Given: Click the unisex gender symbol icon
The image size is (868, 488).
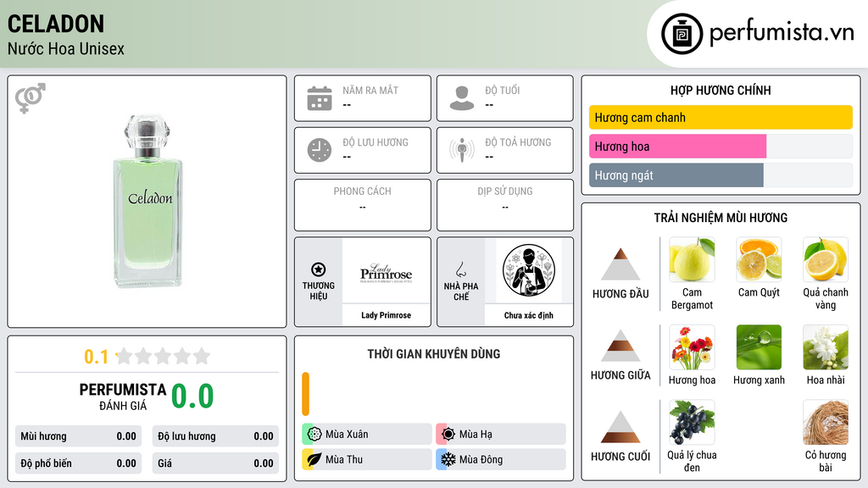Looking at the screenshot, I should [31, 98].
